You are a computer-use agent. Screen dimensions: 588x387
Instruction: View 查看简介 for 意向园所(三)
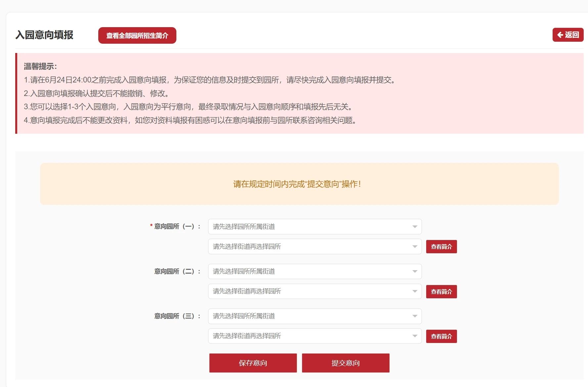pos(441,336)
